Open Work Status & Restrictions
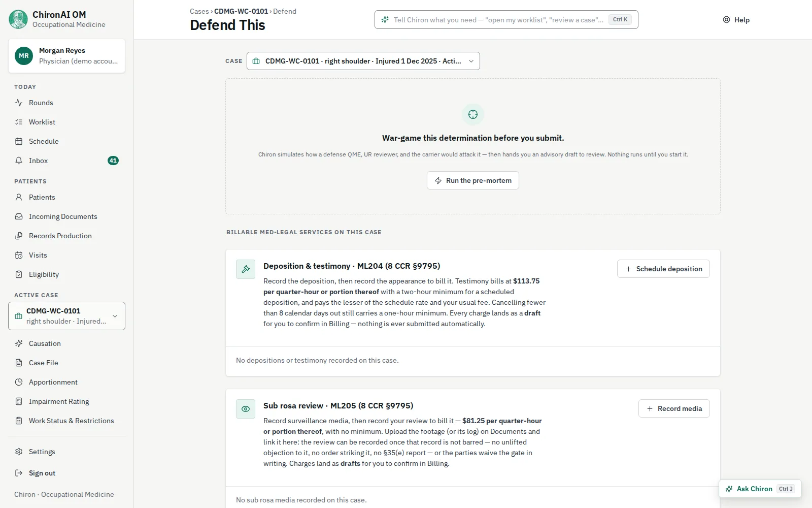The image size is (812, 508). pos(66,421)
